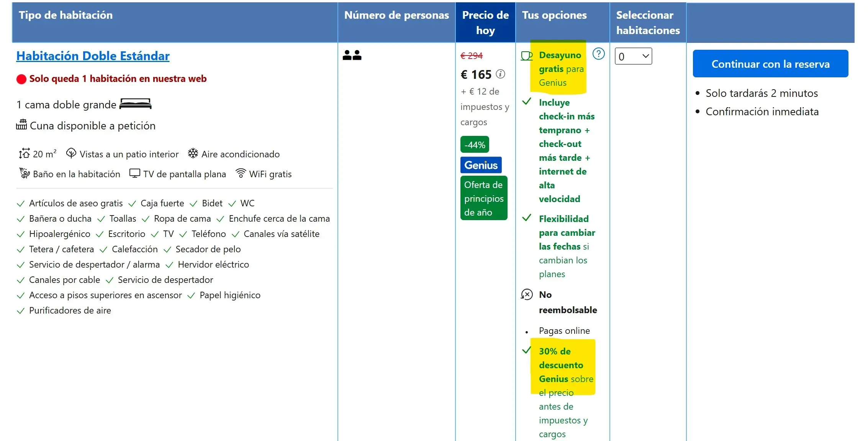The width and height of the screenshot is (868, 441).
Task: Click Solo queda 1 habitación warning text
Action: pos(118,79)
